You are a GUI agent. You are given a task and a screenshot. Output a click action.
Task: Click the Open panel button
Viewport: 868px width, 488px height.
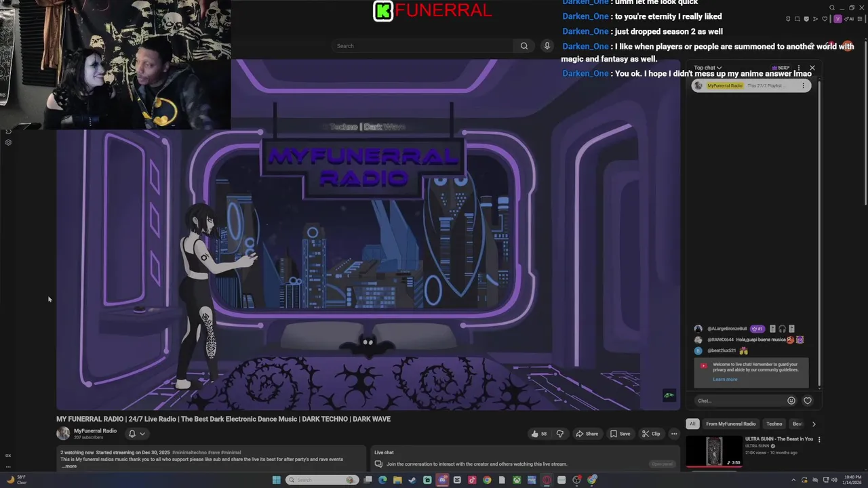(x=662, y=464)
